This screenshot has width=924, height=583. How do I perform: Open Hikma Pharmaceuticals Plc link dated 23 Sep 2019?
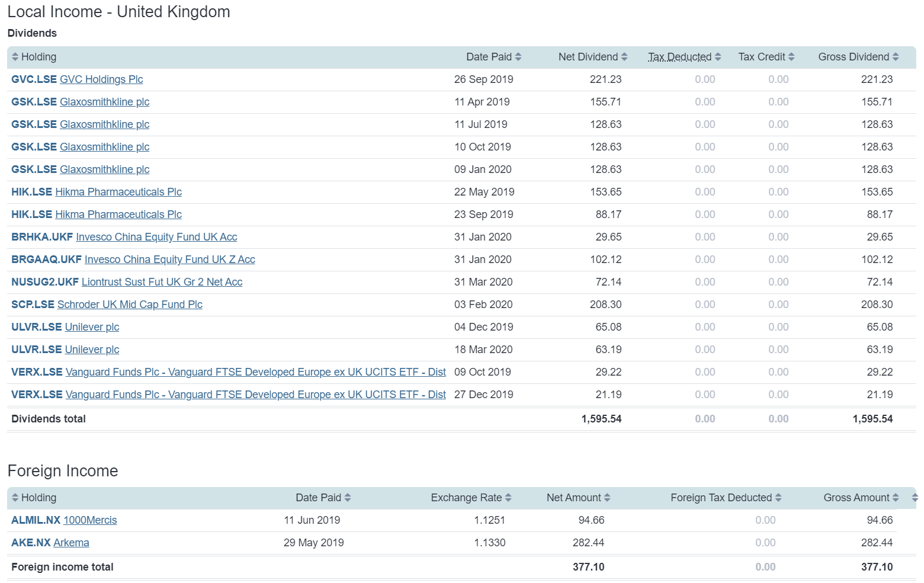pos(118,214)
